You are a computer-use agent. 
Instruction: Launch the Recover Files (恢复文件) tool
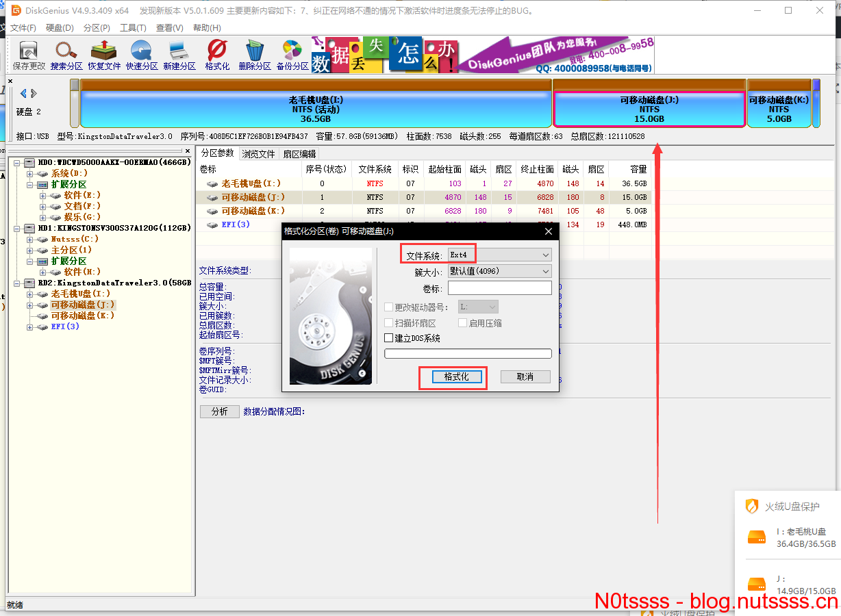(x=104, y=55)
